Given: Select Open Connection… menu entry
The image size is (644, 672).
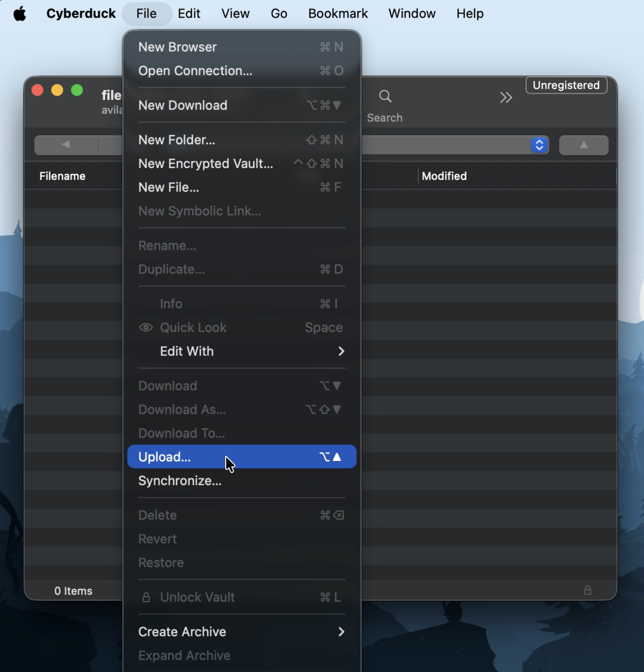Looking at the screenshot, I should pos(241,71).
